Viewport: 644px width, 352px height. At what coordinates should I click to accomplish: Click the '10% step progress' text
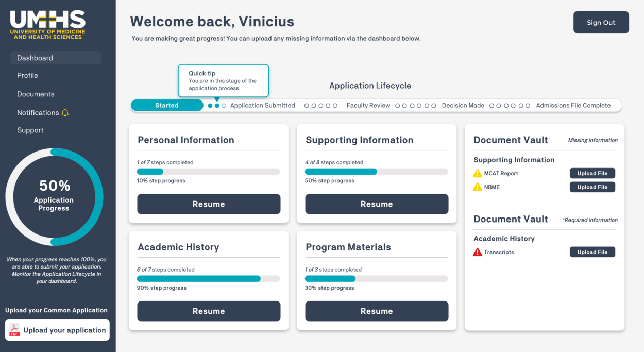[x=161, y=181]
